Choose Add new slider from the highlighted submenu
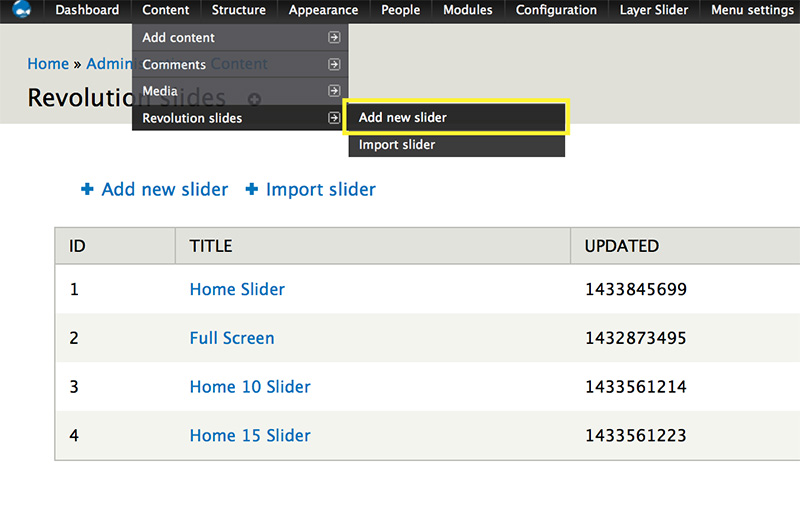 pyautogui.click(x=403, y=117)
